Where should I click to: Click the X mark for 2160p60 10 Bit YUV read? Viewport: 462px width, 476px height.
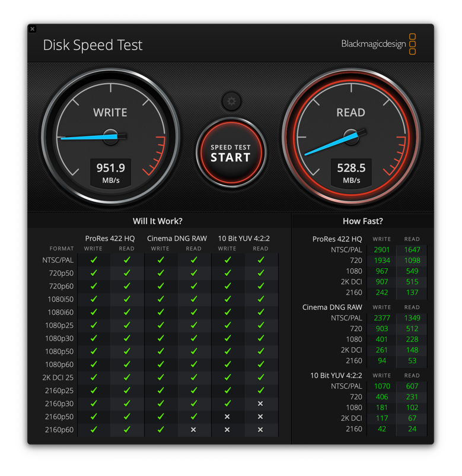tap(260, 430)
